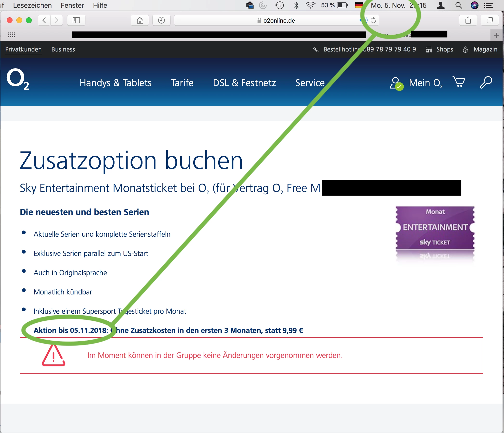Show all tabs overview icon
504x433 pixels.
pyautogui.click(x=489, y=20)
